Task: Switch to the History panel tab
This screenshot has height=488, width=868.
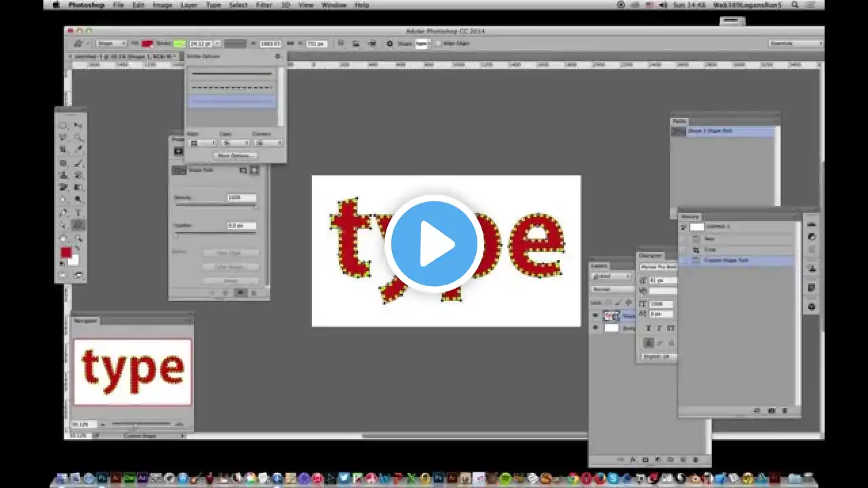Action: 690,217
